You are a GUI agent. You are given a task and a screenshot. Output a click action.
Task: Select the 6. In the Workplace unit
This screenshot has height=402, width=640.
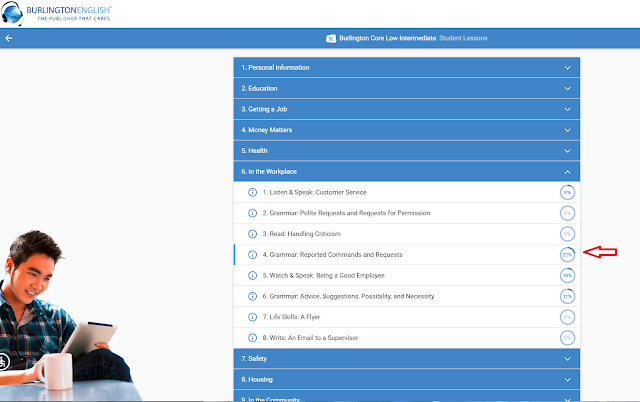[407, 171]
